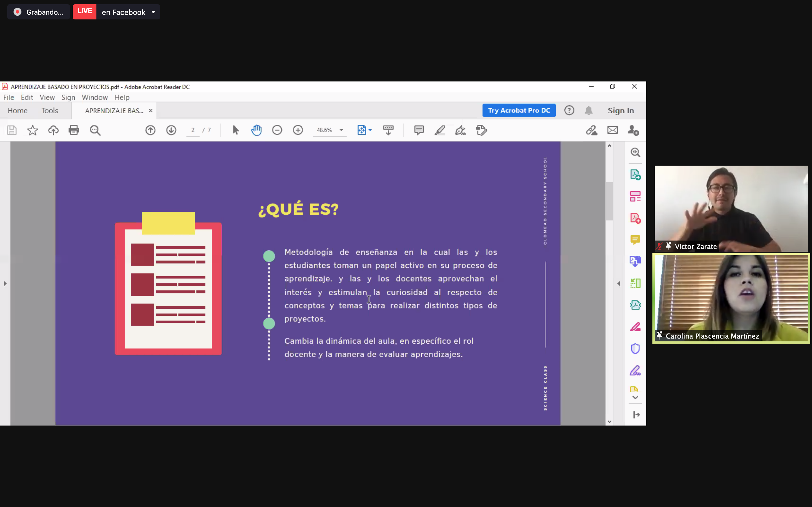The image size is (812, 507).
Task: Go to next page arrow
Action: coord(171,130)
